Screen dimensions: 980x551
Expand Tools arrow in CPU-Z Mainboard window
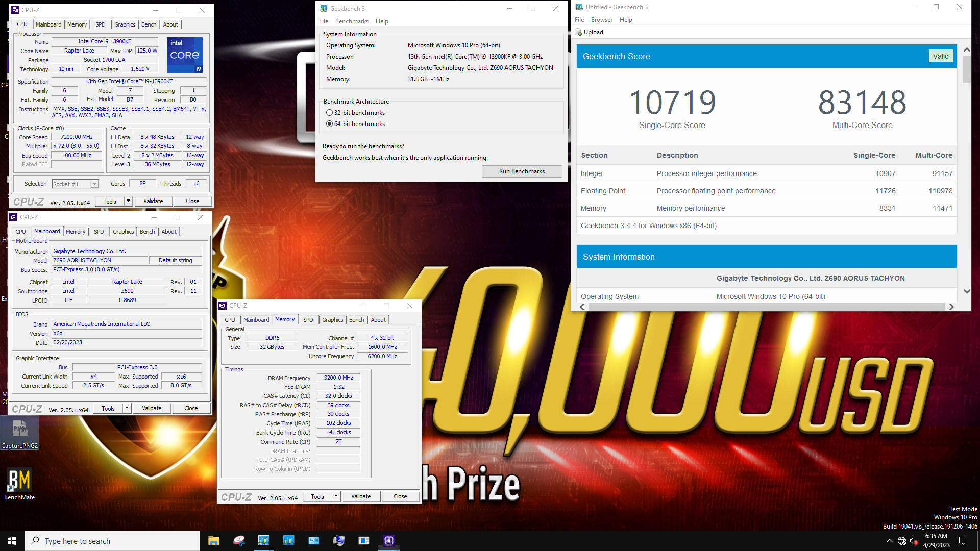point(127,408)
